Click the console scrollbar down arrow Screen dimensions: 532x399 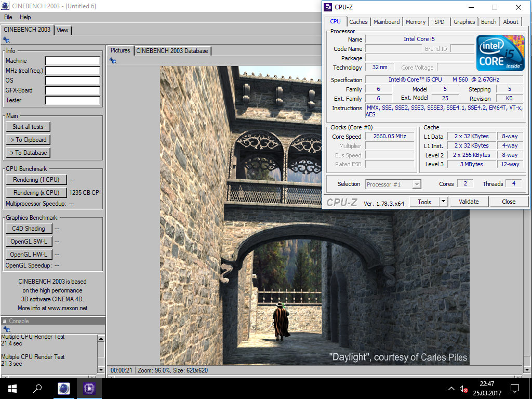click(101, 369)
